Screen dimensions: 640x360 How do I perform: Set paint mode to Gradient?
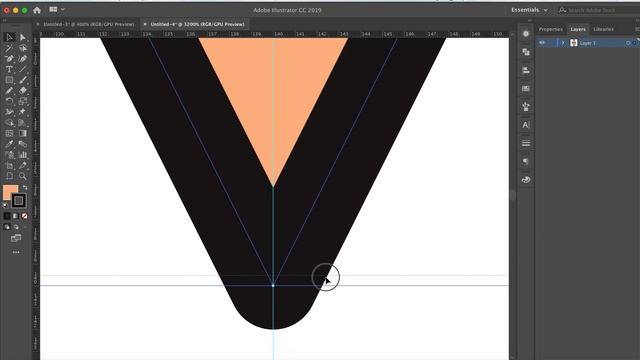(x=16, y=216)
